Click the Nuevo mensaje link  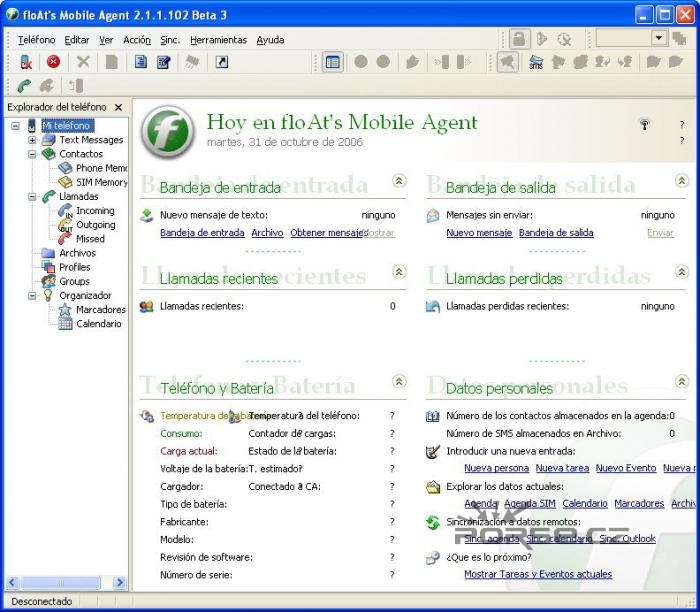(479, 233)
